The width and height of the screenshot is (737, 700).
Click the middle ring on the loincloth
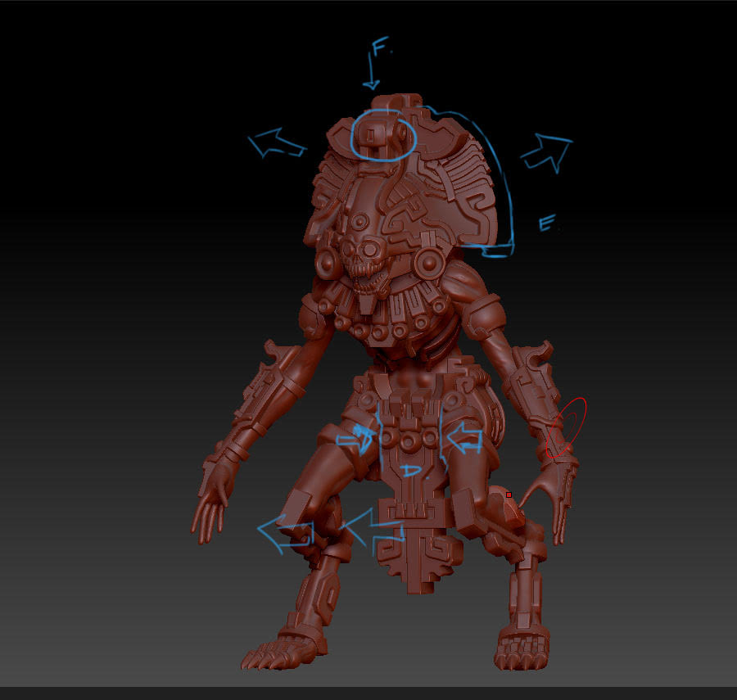pos(408,440)
